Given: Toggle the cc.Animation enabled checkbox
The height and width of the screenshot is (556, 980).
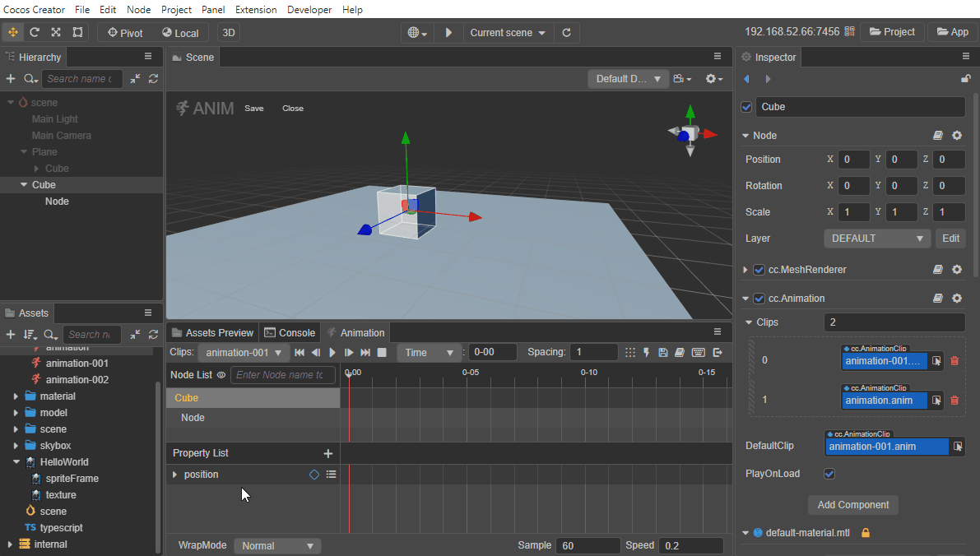Looking at the screenshot, I should coord(759,299).
